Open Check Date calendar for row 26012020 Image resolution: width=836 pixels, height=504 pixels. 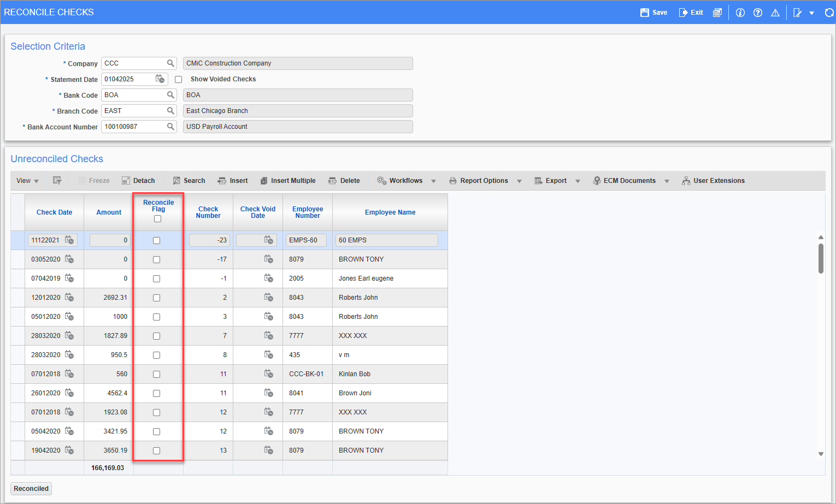tap(69, 393)
